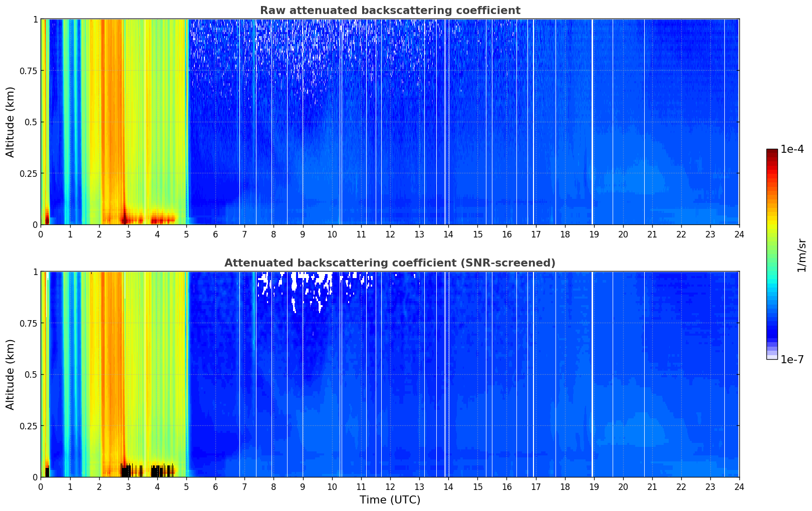Click the "1e-7" colorbar minimum label

pyautogui.click(x=792, y=360)
